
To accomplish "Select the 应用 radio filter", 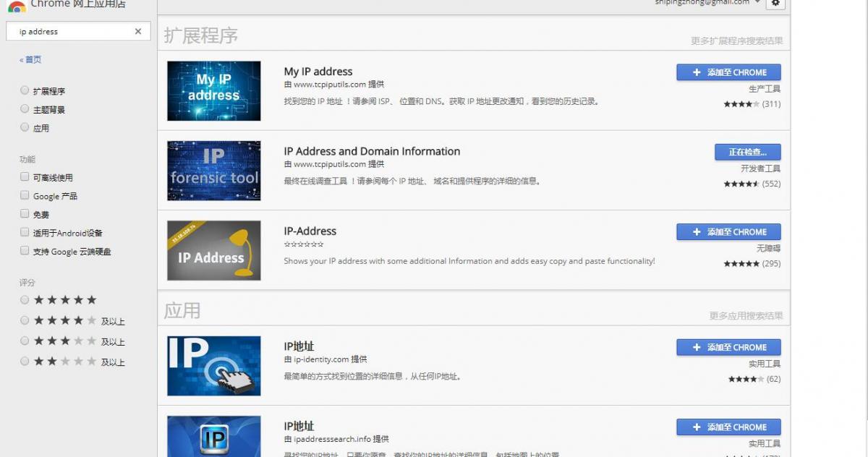I will pyautogui.click(x=25, y=128).
